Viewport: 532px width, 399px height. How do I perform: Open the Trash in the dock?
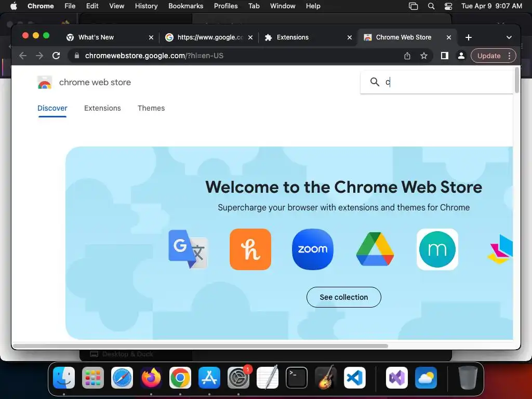[468, 378]
